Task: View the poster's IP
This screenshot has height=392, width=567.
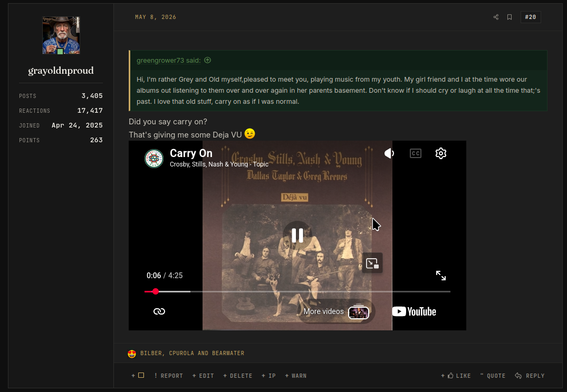Action: coord(268,376)
